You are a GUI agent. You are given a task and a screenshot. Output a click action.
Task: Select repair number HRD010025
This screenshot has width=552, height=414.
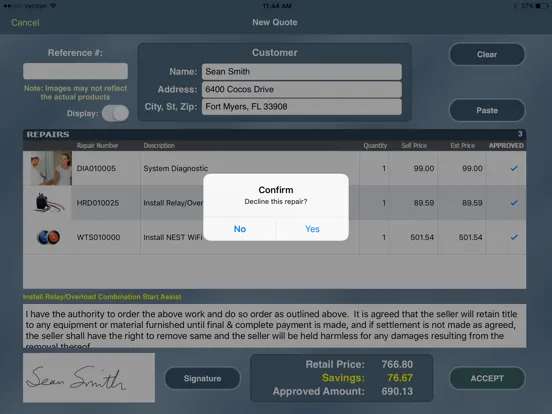[98, 203]
